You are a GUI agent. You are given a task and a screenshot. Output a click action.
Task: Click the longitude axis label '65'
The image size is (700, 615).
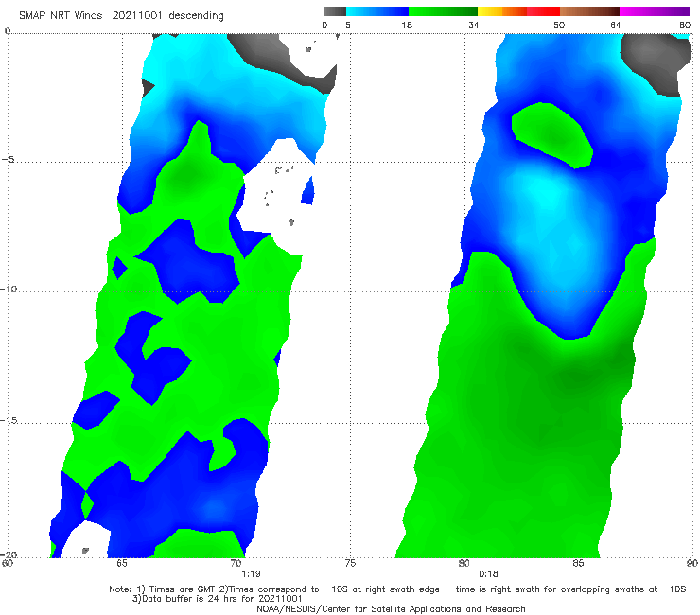[121, 563]
